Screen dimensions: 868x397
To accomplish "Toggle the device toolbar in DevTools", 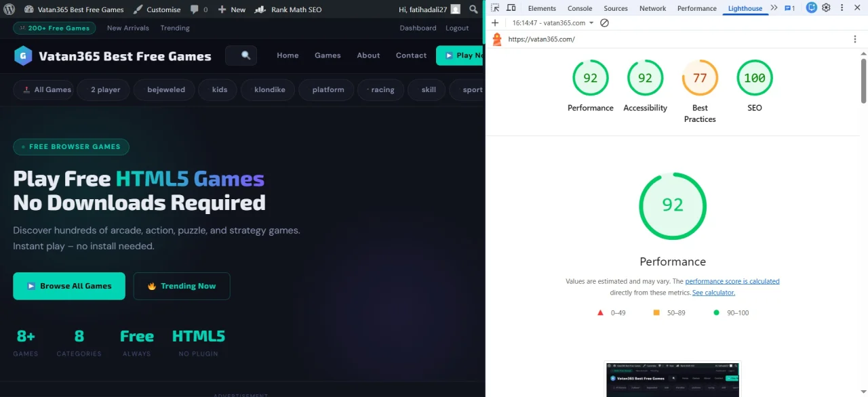I will coord(511,8).
